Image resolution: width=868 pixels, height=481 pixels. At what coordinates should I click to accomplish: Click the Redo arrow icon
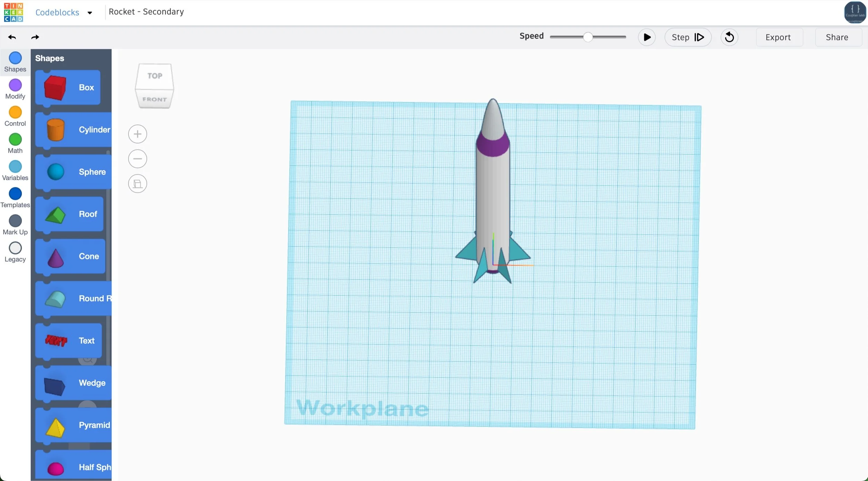pos(35,37)
